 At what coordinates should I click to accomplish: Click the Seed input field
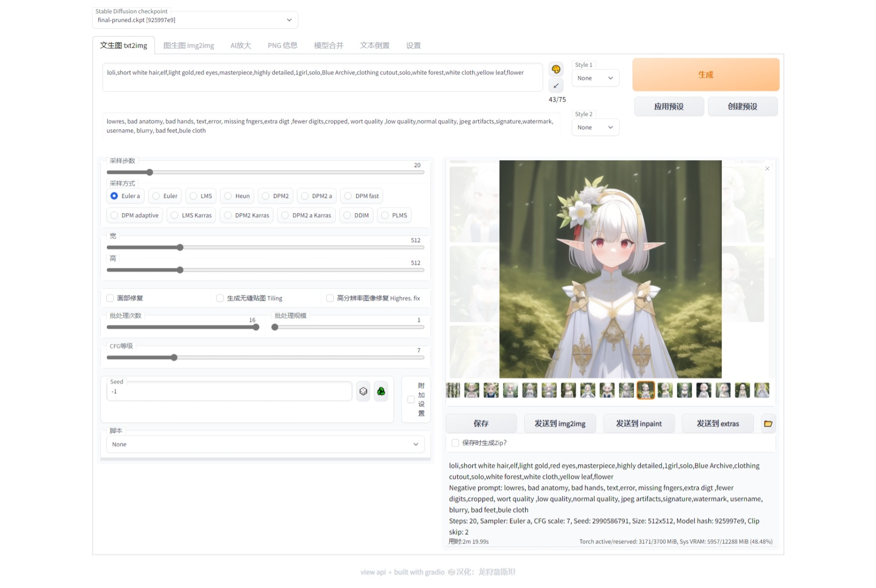pos(229,392)
